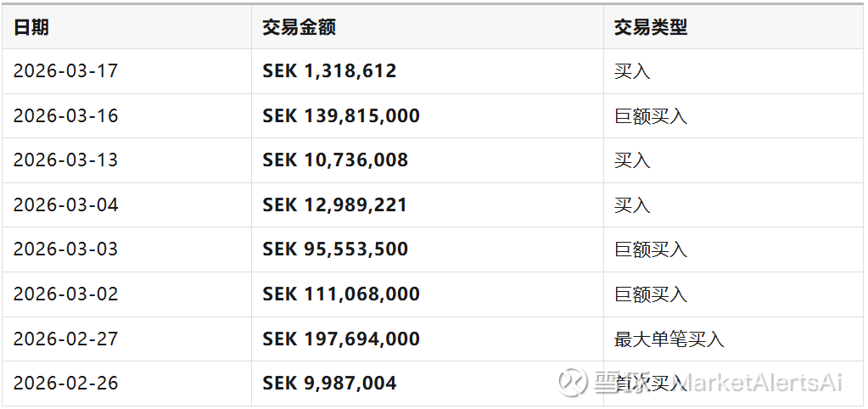Image resolution: width=868 pixels, height=409 pixels.
Task: Select the SEK 139,815,000 amount
Action: [341, 116]
